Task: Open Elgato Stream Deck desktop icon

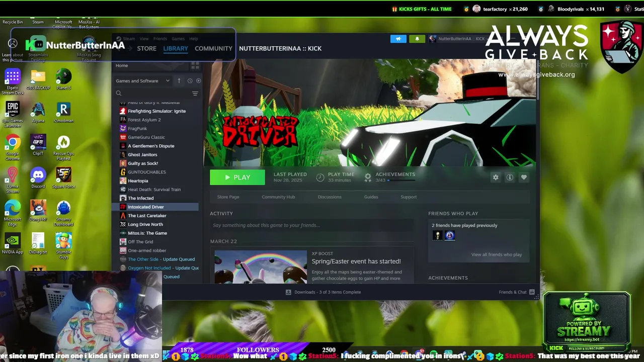Action: click(x=13, y=82)
